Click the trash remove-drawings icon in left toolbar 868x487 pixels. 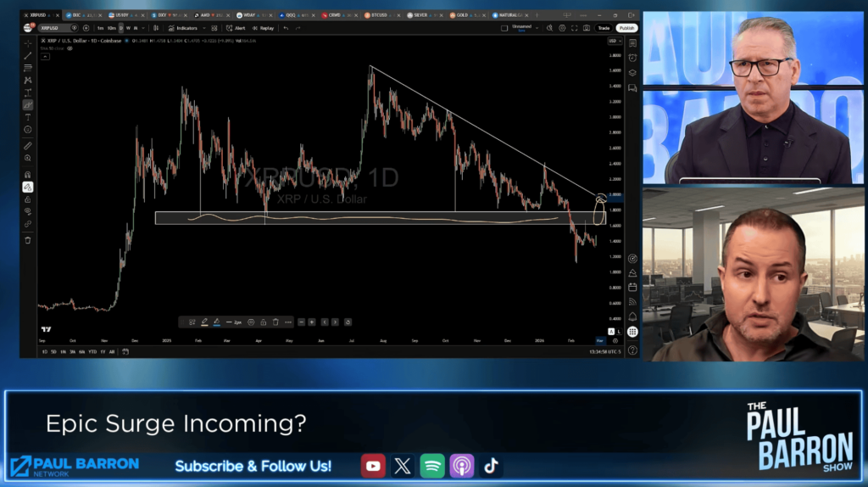click(x=28, y=240)
